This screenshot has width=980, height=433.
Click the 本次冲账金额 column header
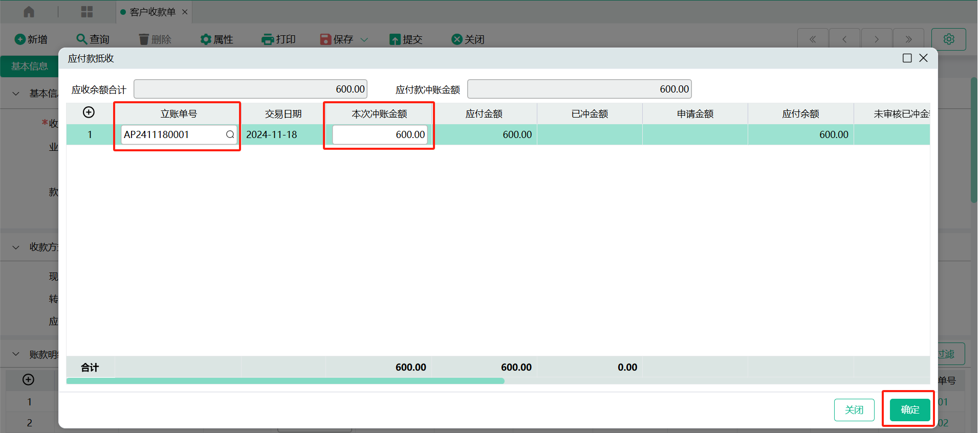click(379, 113)
